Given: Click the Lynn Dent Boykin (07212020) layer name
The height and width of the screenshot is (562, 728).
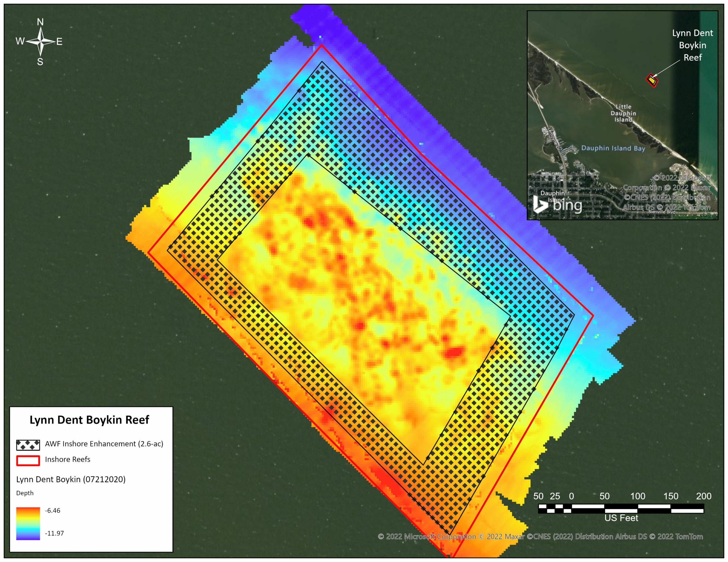Looking at the screenshot, I should pos(71,479).
